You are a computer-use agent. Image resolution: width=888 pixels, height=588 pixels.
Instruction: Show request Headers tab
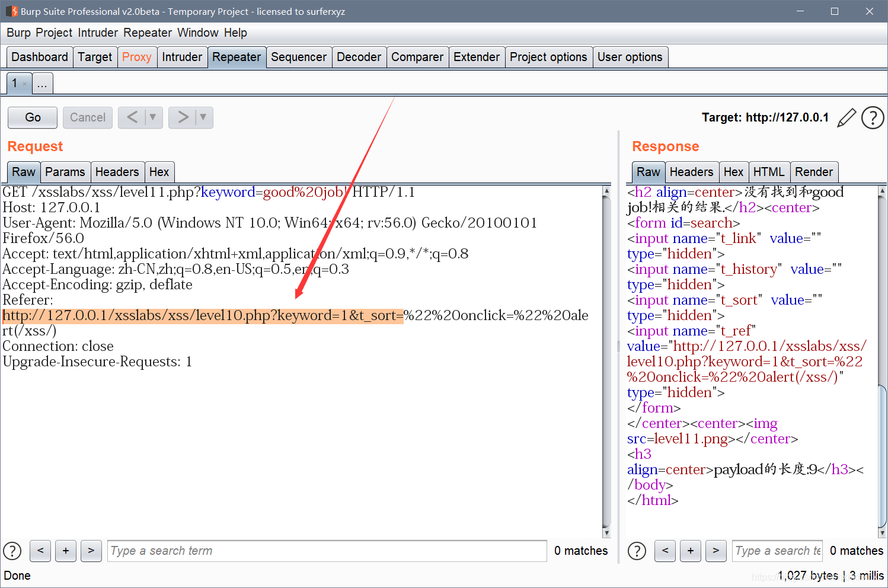point(117,172)
